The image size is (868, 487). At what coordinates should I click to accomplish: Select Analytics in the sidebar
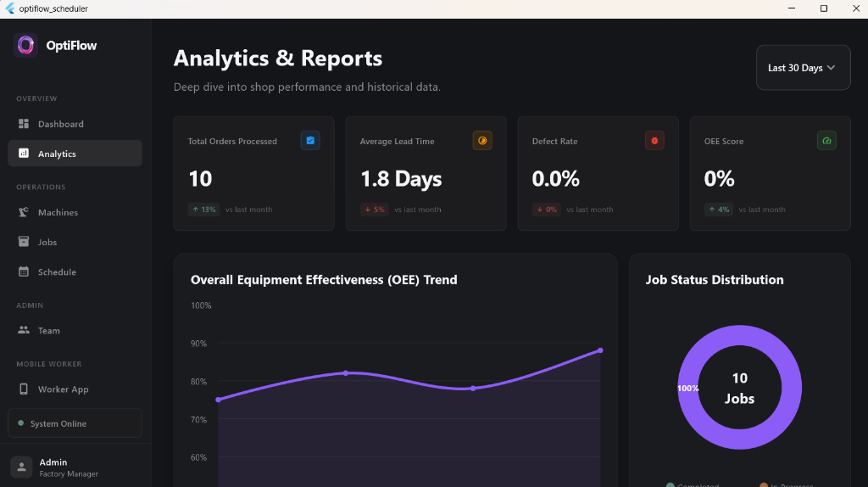[x=75, y=154]
